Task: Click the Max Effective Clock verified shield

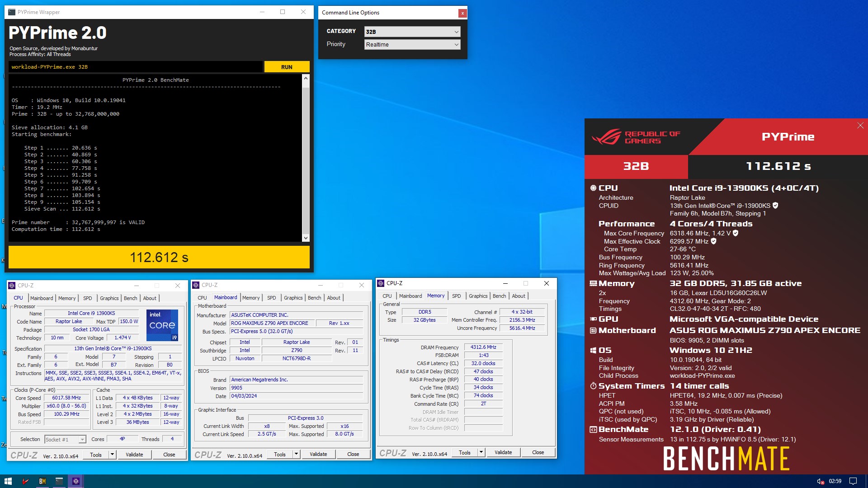Action: [x=713, y=241]
